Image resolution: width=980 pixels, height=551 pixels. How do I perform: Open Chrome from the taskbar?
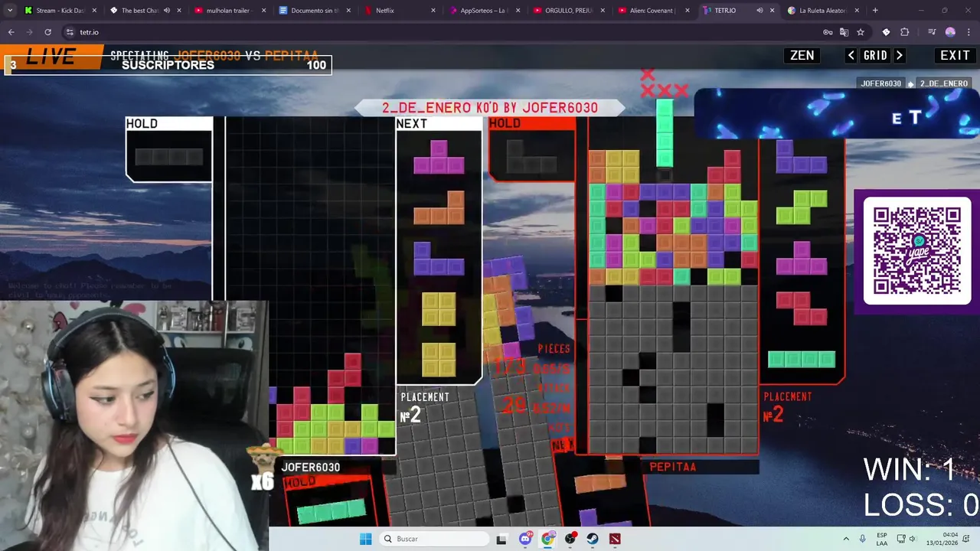(x=547, y=539)
